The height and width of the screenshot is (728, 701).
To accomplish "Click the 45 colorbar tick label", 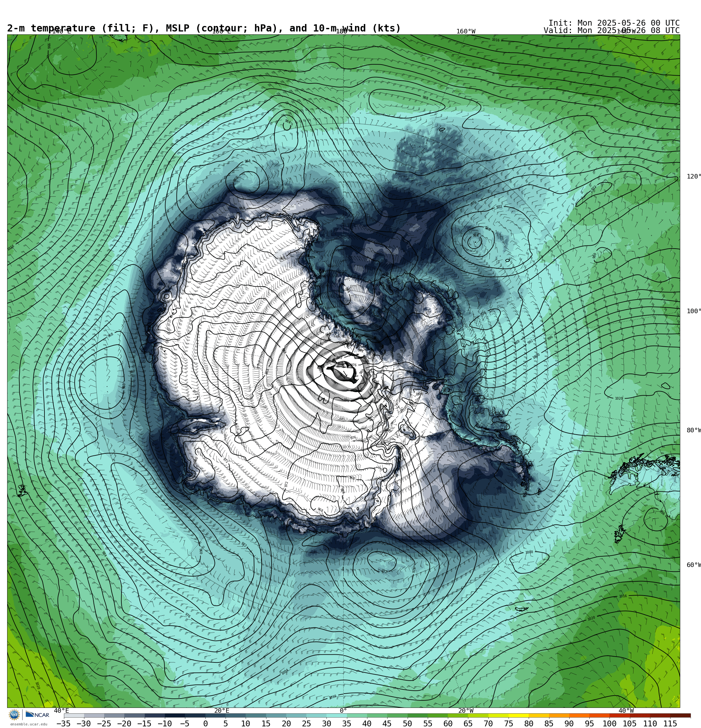I will click(x=387, y=724).
